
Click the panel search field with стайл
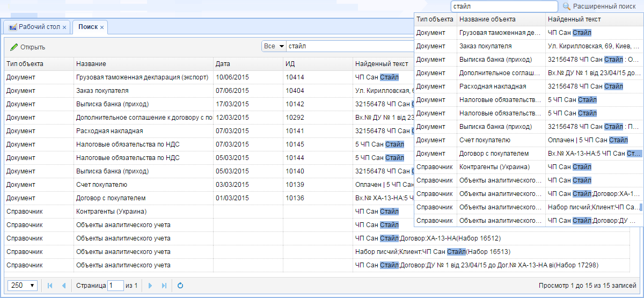click(350, 46)
